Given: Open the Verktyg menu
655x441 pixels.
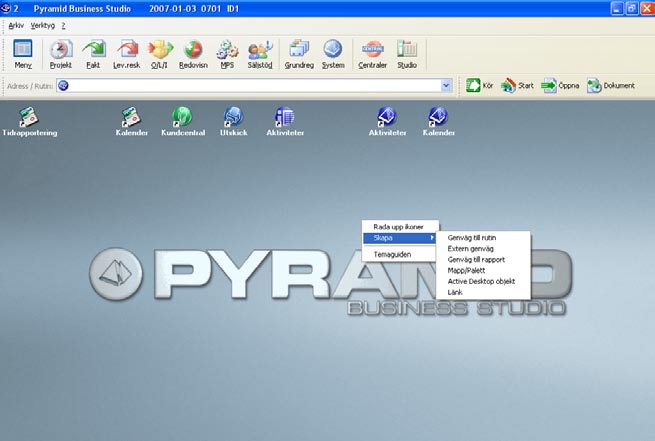Looking at the screenshot, I should click(x=43, y=26).
